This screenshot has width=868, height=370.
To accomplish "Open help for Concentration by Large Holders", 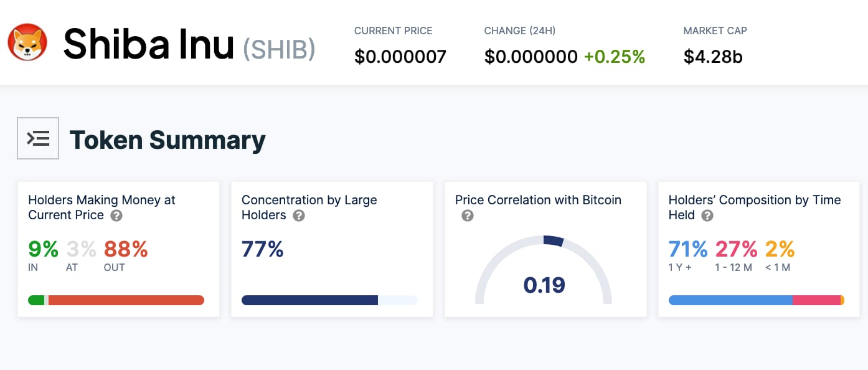I will click(299, 216).
